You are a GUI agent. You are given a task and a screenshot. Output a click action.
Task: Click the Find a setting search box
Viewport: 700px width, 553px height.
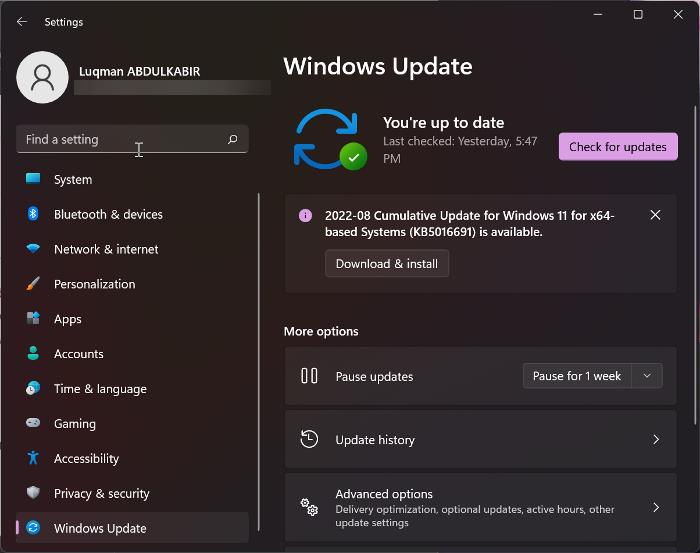point(120,140)
